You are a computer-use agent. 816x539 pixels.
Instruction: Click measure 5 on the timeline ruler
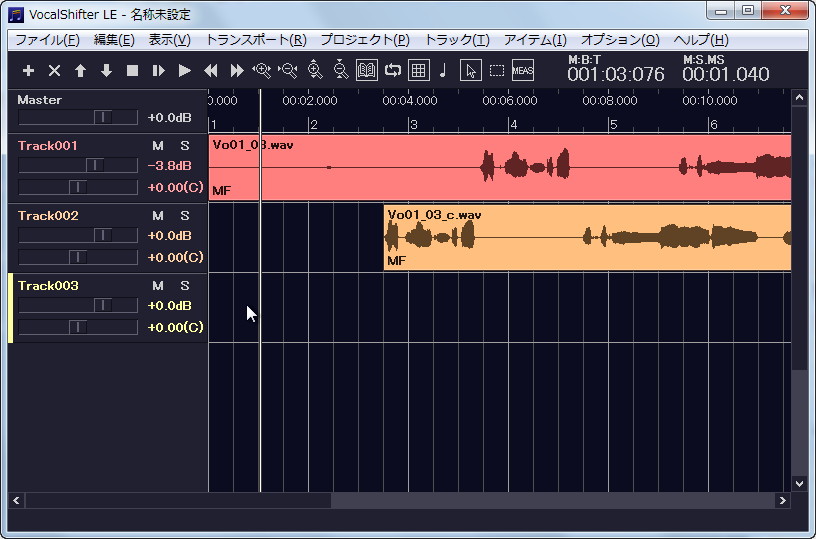pyautogui.click(x=614, y=125)
